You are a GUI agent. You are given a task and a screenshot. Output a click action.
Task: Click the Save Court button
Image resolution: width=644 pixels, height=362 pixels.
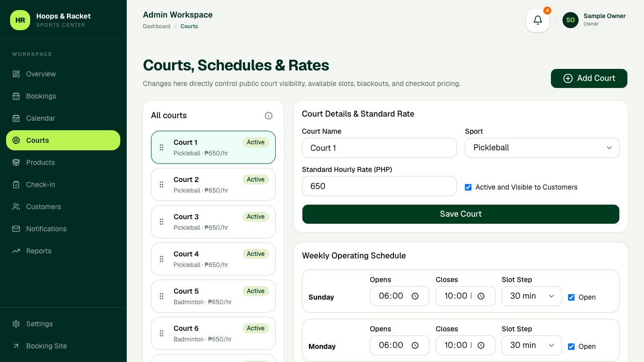point(461,214)
